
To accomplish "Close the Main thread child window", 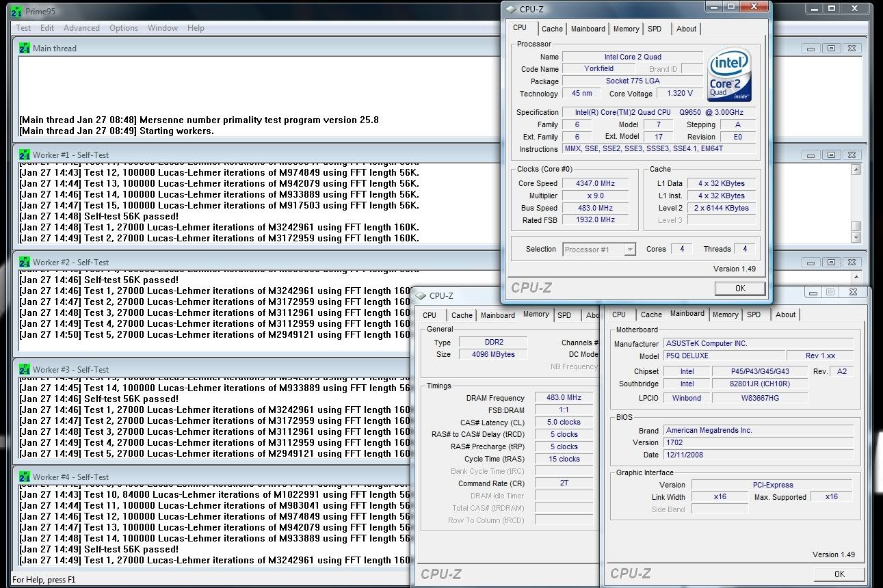I will (851, 49).
